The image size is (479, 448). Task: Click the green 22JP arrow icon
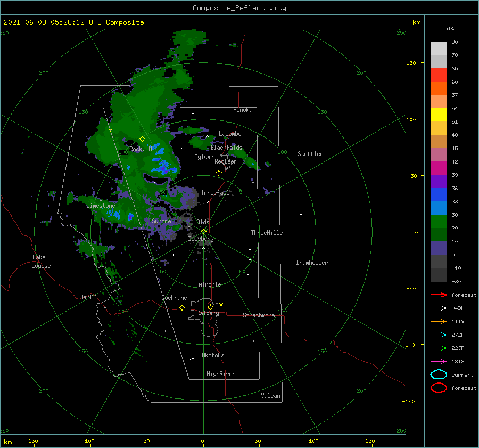click(x=439, y=348)
